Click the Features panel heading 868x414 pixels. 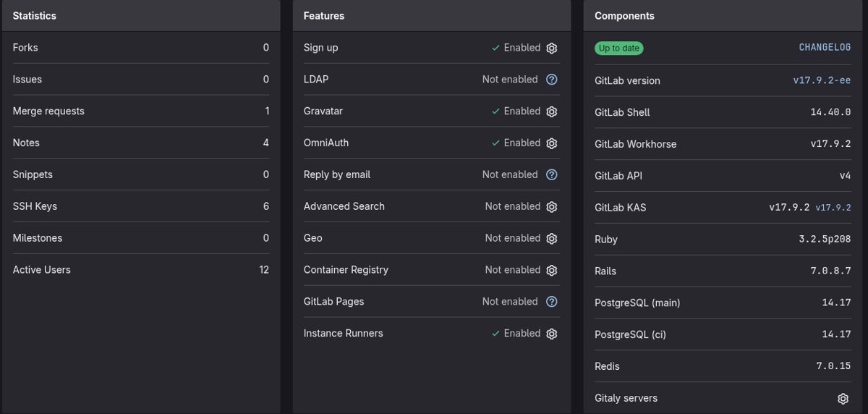(324, 15)
